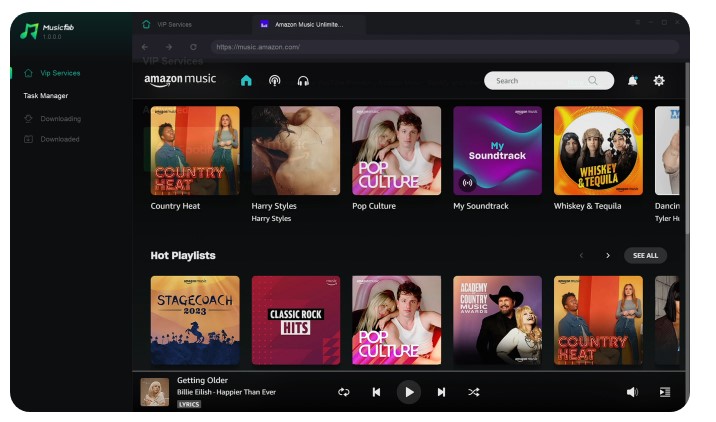Screen dimensions: 716x422
Task: Open the Downloaded list
Action: coord(52,139)
